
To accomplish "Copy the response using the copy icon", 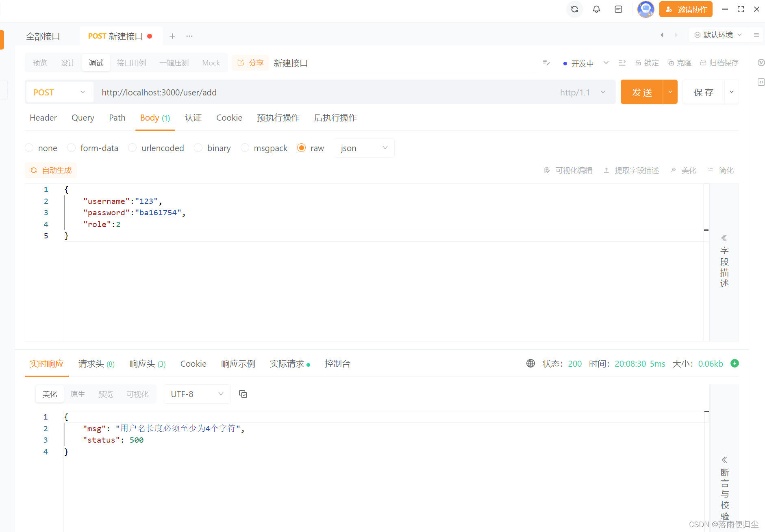I will [x=243, y=394].
